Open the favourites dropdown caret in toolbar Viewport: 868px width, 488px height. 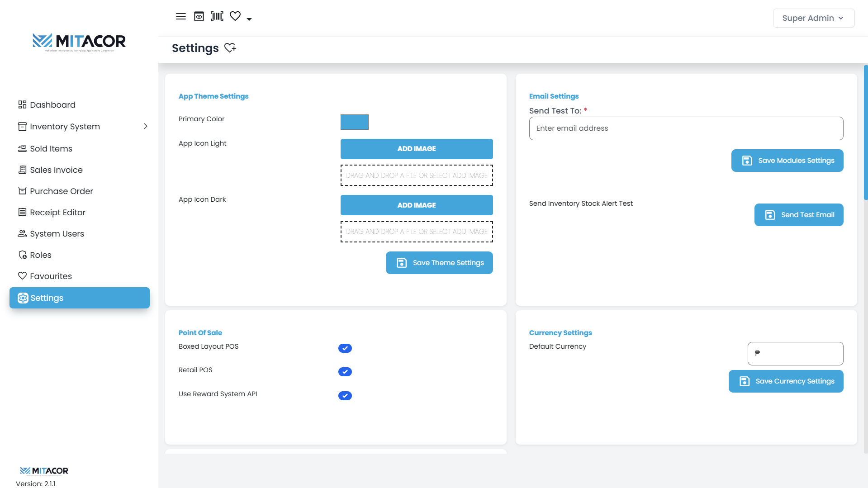coord(249,19)
